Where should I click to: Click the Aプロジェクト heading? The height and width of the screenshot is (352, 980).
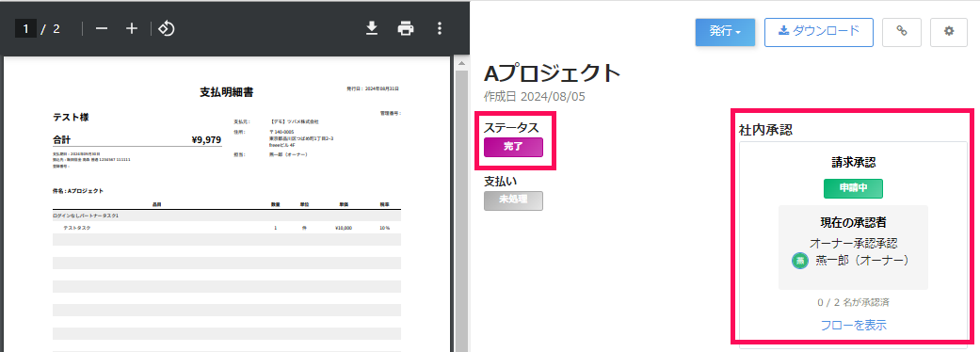pyautogui.click(x=553, y=73)
